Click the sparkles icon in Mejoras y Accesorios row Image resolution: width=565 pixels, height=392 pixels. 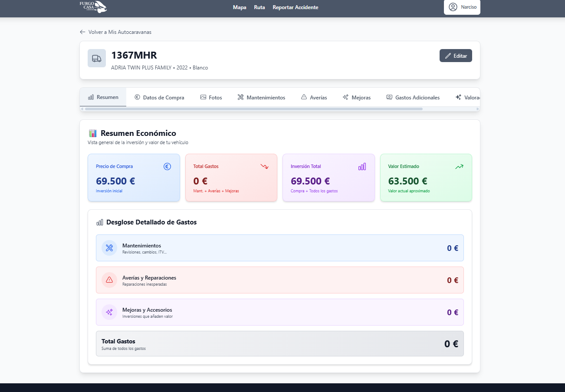coord(109,312)
